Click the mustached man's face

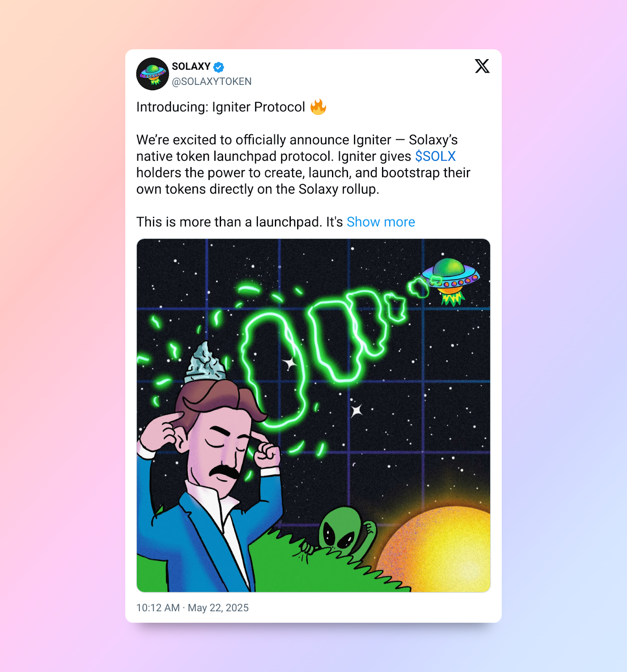pyautogui.click(x=219, y=454)
